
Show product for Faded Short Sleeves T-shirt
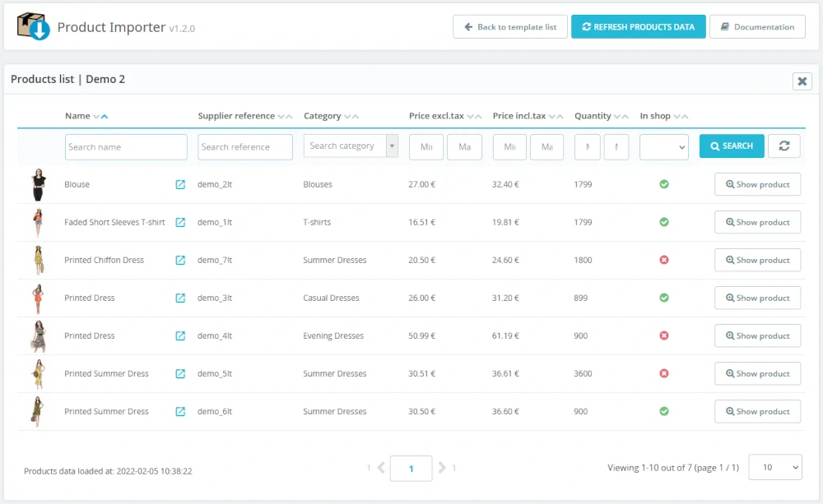(x=757, y=223)
